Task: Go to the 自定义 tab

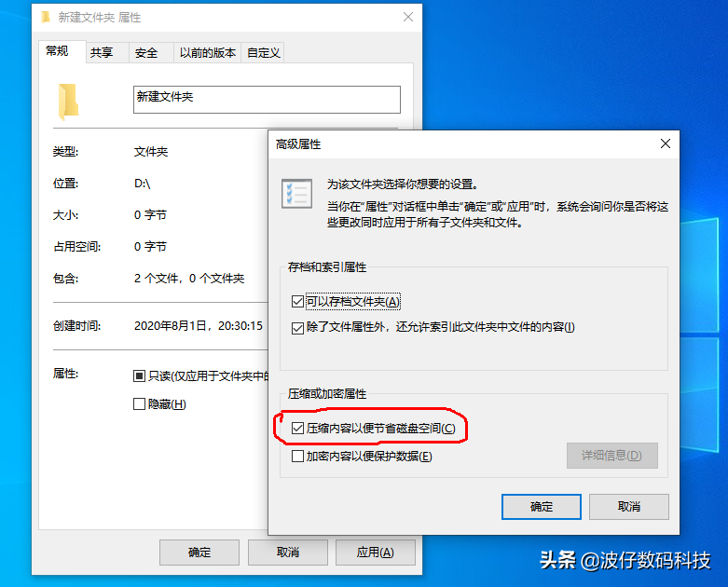Action: coord(263,52)
